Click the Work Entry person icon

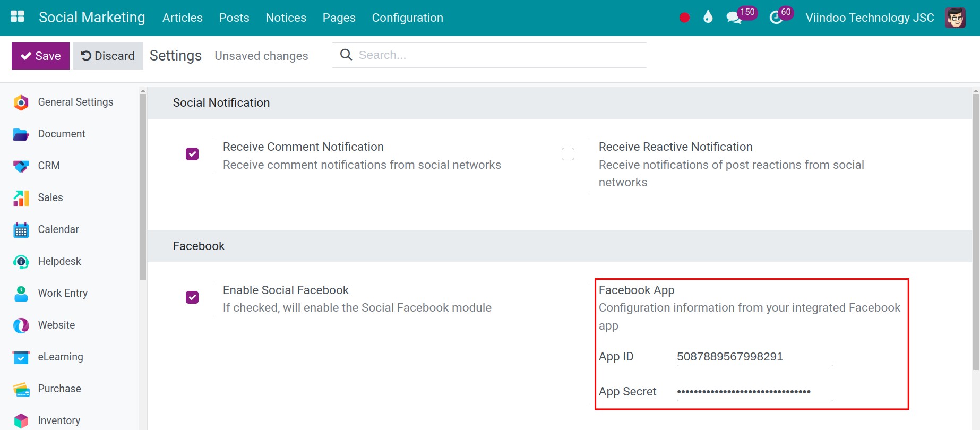click(x=21, y=294)
